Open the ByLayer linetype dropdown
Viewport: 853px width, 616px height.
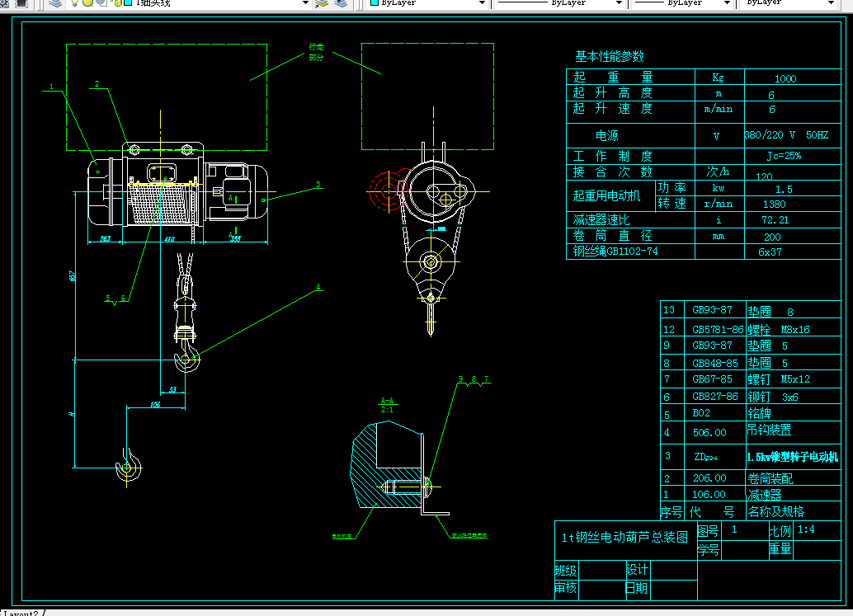pyautogui.click(x=619, y=3)
